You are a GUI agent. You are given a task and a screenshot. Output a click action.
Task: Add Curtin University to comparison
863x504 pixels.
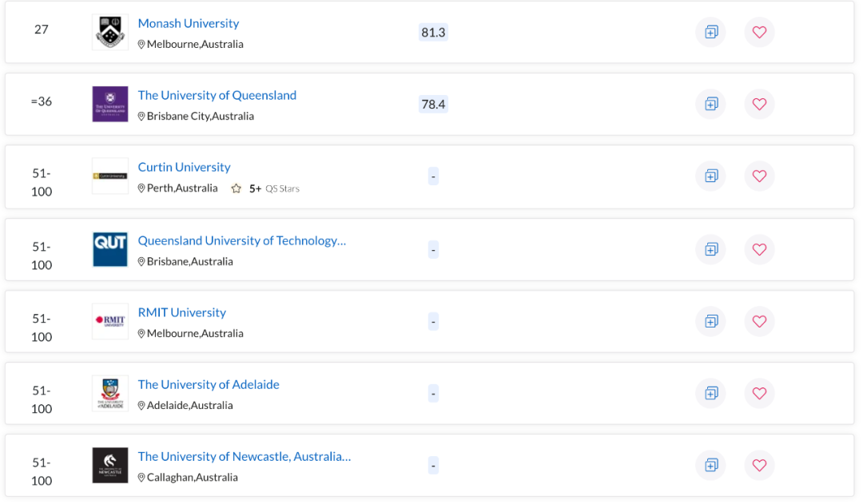711,176
